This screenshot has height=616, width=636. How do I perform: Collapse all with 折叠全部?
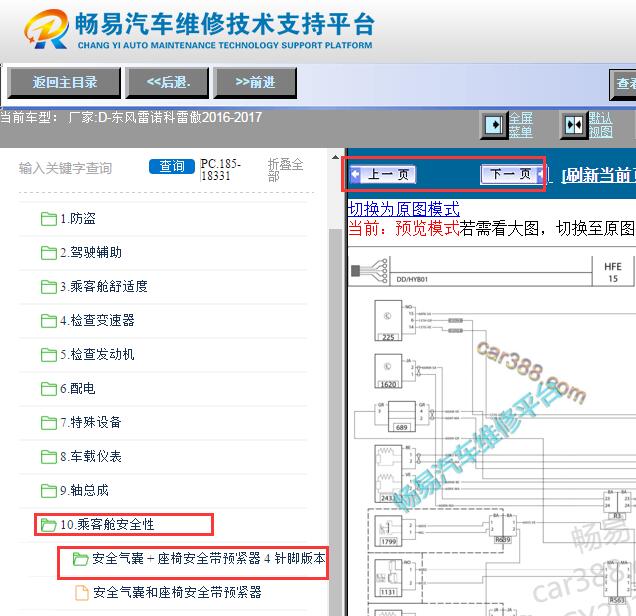[x=285, y=170]
